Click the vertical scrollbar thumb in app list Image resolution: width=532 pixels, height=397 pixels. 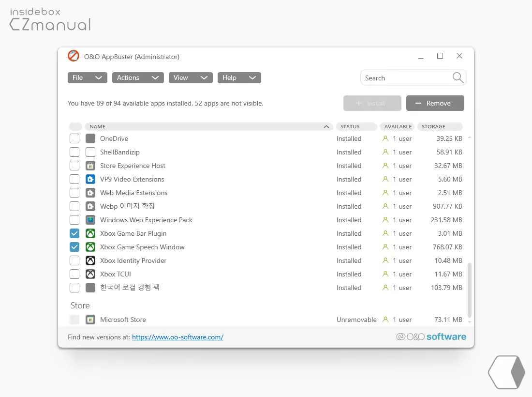469,290
